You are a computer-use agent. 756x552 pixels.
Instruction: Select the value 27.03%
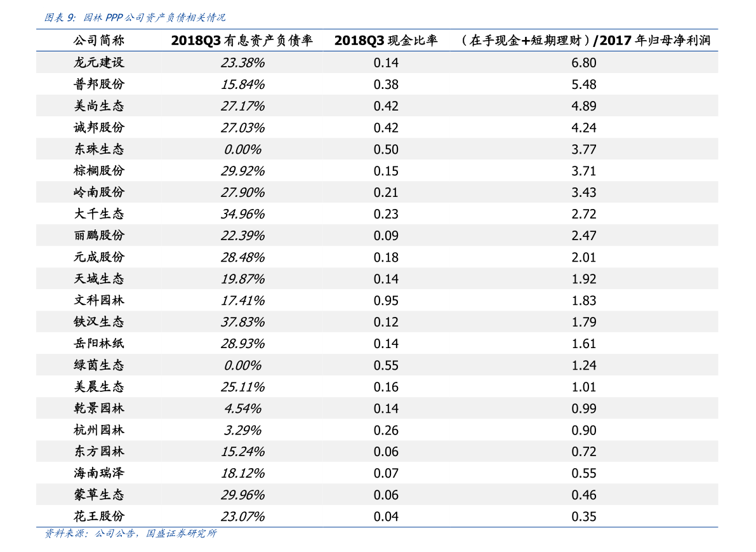pyautogui.click(x=242, y=128)
